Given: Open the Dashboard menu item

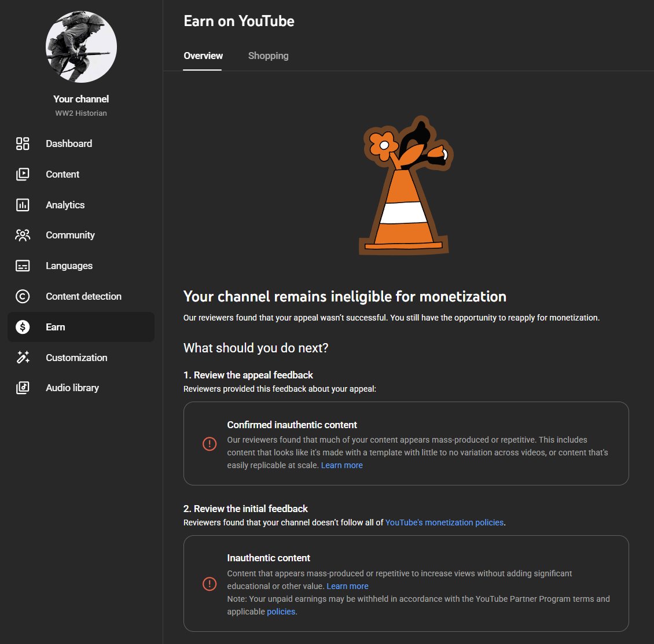Looking at the screenshot, I should click(81, 143).
